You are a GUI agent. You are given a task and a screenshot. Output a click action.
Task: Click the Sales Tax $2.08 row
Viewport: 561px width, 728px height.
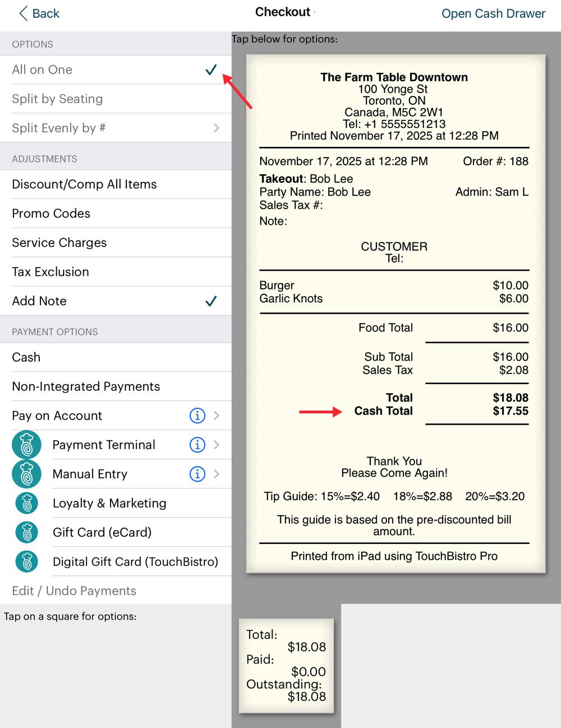[x=445, y=370]
